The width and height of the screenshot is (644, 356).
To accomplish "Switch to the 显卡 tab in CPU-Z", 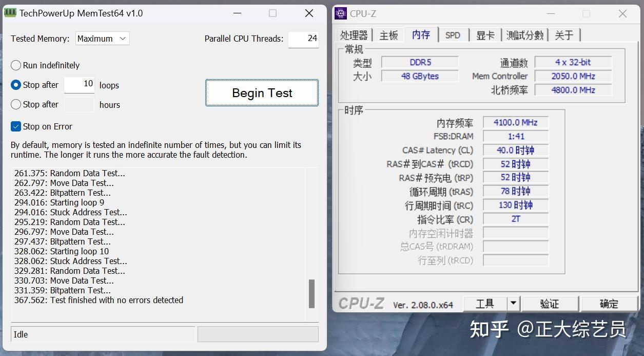I will coord(485,35).
